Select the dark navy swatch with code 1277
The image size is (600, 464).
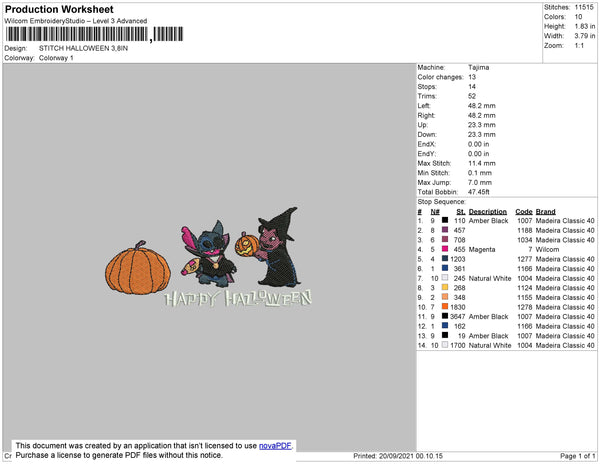coord(445,259)
